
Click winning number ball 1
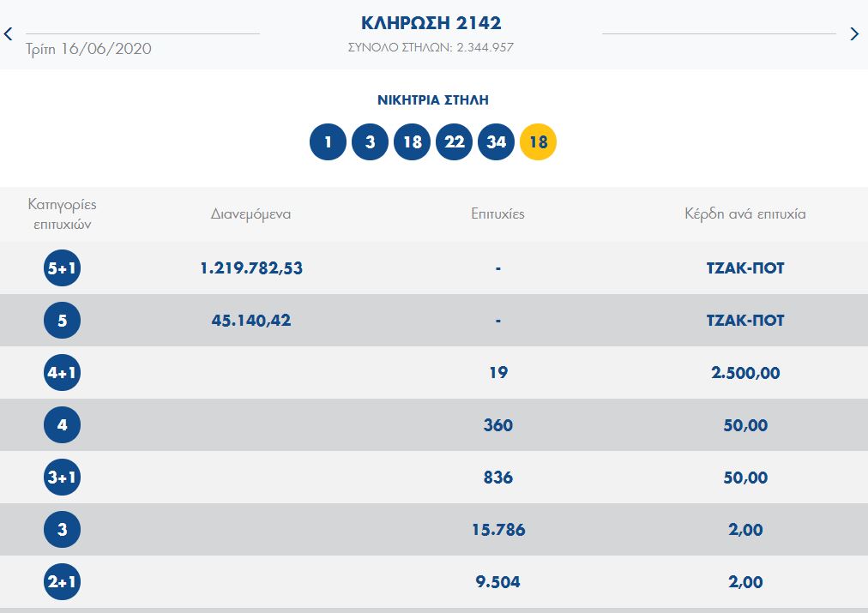[328, 141]
